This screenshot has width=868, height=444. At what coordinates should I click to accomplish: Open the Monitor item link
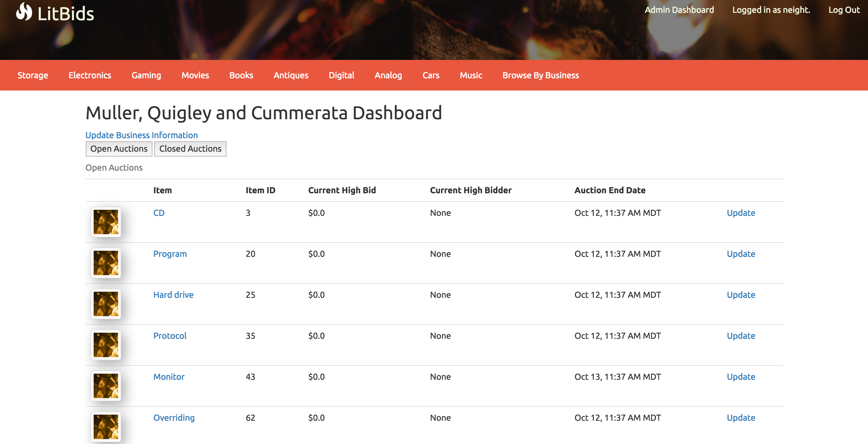click(x=169, y=377)
